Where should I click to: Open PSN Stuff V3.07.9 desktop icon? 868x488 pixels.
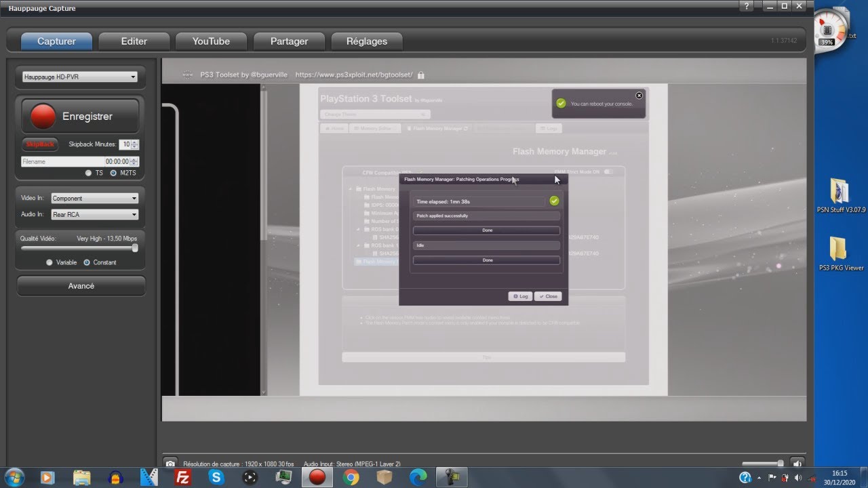tap(841, 196)
